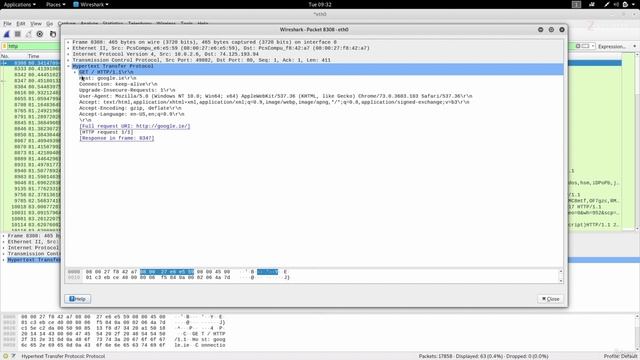Click the stop capture square icon

[18, 34]
